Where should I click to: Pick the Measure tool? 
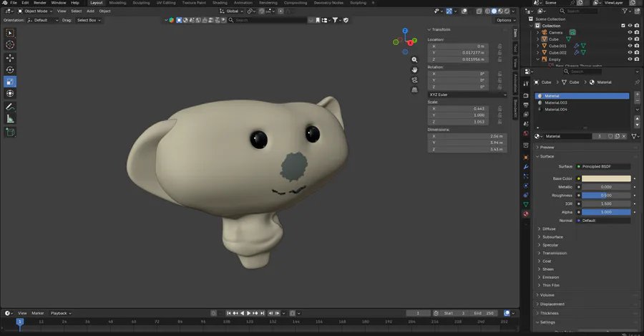[x=11, y=119]
